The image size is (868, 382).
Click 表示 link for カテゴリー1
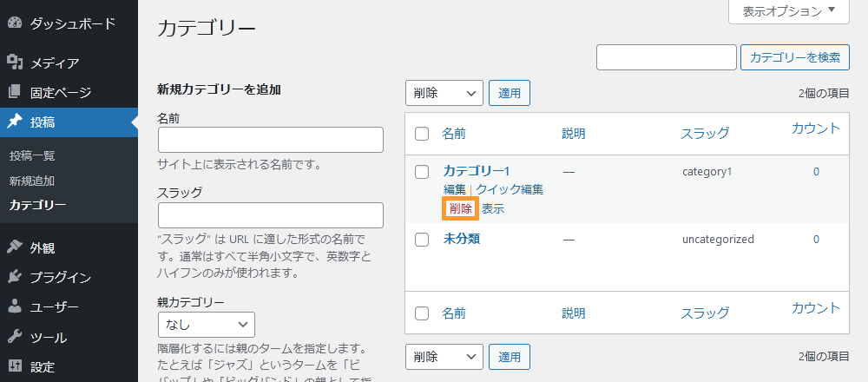click(x=493, y=208)
